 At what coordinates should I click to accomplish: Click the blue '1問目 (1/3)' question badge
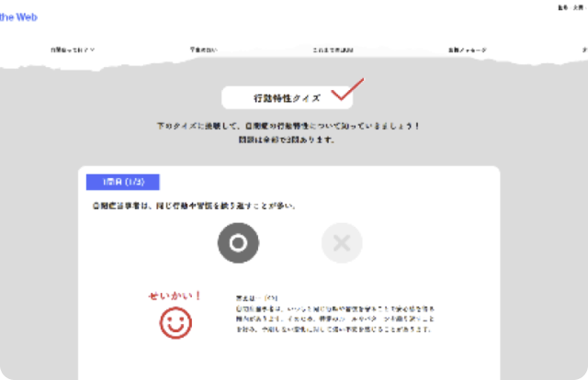click(x=123, y=182)
